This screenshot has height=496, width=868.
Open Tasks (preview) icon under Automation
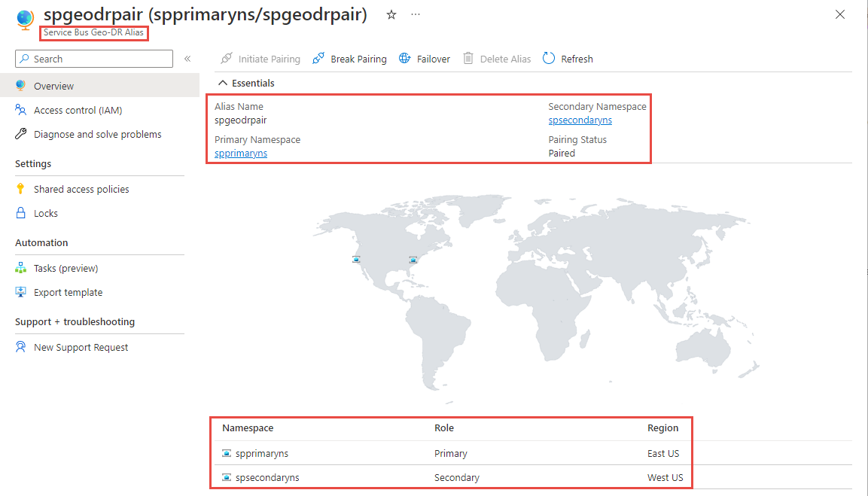[21, 268]
